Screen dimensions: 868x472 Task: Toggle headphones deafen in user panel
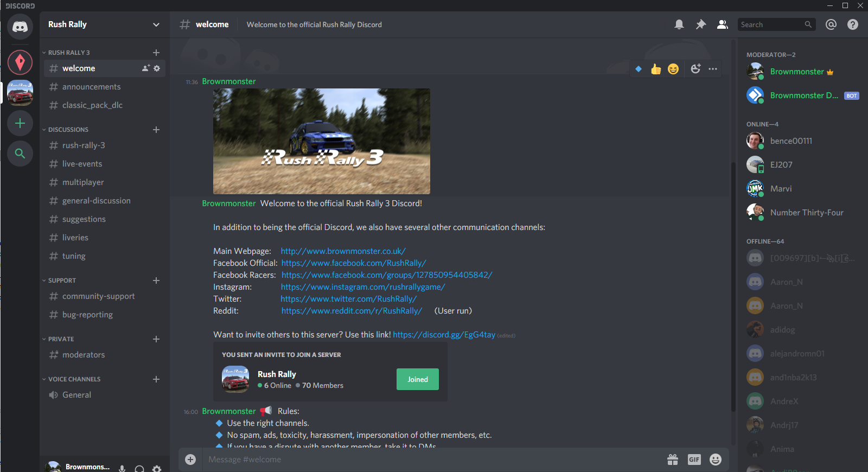pyautogui.click(x=139, y=468)
